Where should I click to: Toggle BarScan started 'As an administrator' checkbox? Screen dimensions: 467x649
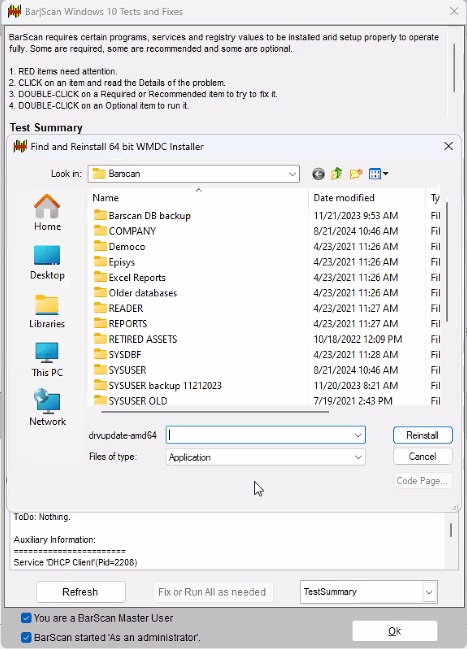tap(26, 637)
